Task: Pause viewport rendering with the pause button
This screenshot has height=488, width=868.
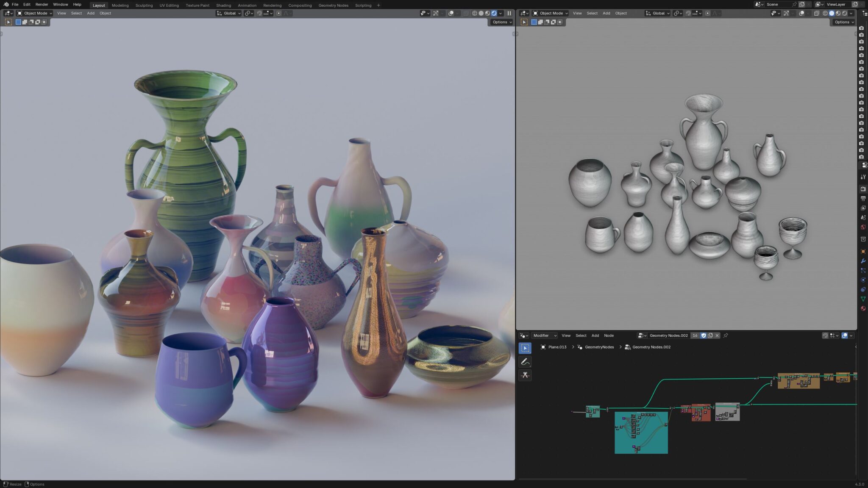Action: click(509, 13)
